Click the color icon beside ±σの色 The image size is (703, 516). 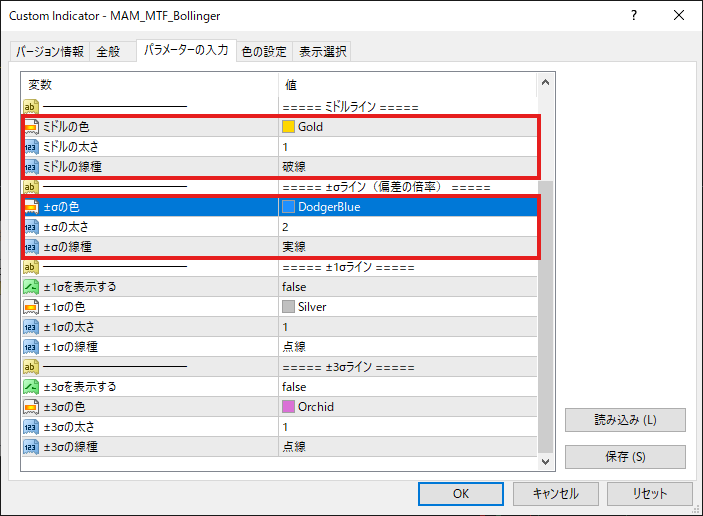tap(31, 207)
